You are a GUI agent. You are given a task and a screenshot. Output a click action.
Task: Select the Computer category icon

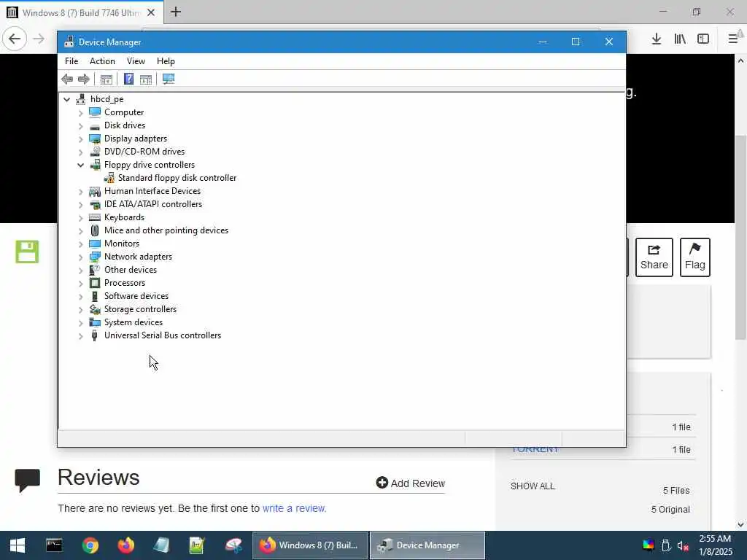[95, 112]
